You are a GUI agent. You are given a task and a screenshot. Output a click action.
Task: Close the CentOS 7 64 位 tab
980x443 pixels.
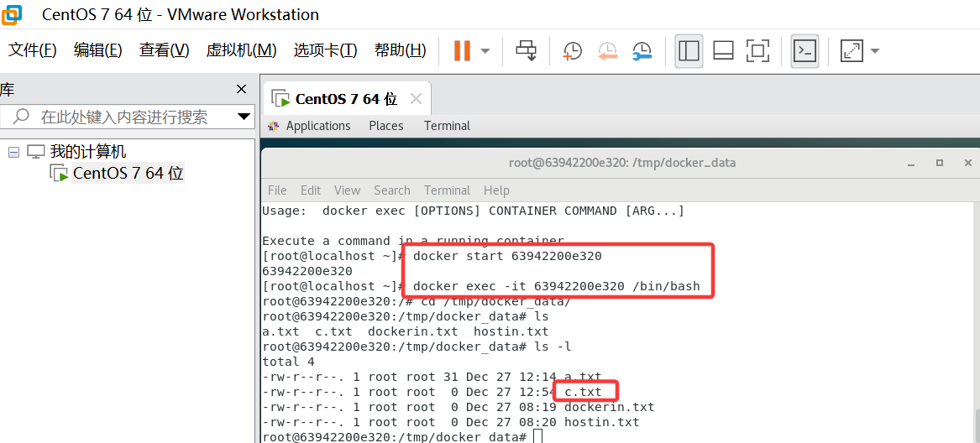click(416, 99)
